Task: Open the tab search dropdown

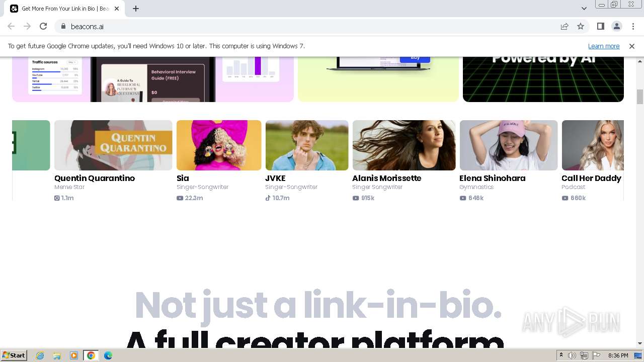Action: [x=584, y=9]
